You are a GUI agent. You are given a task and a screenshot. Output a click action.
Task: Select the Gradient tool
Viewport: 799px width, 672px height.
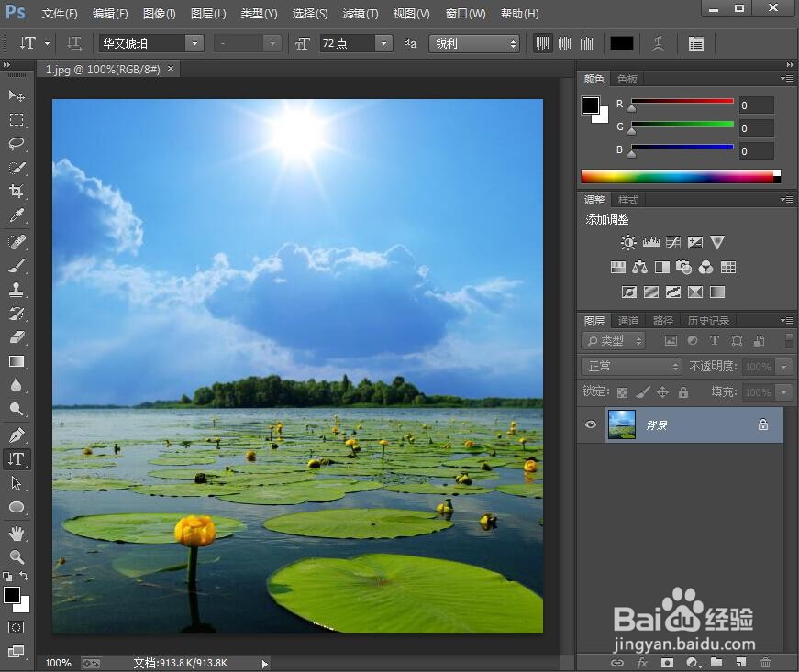point(17,361)
